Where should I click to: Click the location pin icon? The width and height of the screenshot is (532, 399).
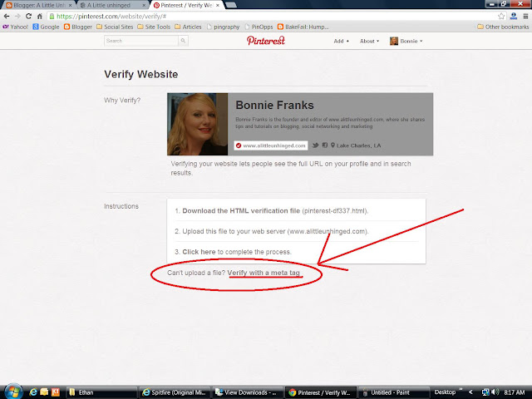(332, 145)
